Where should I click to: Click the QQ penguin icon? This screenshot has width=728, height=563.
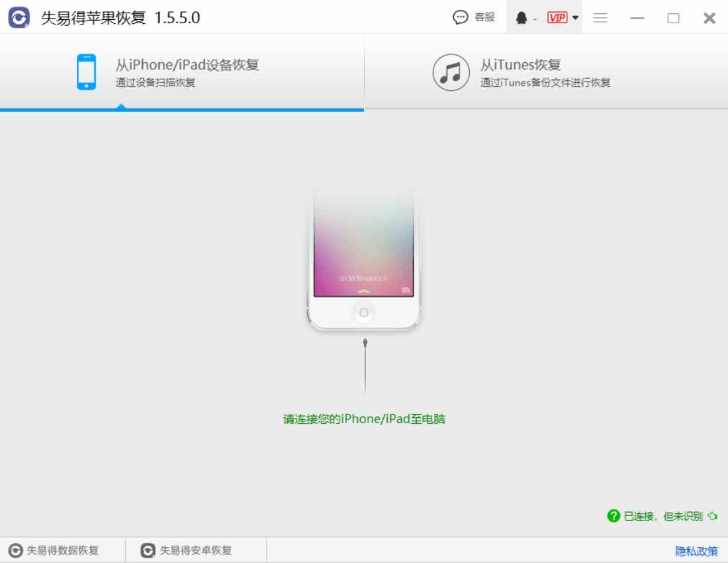(x=522, y=18)
